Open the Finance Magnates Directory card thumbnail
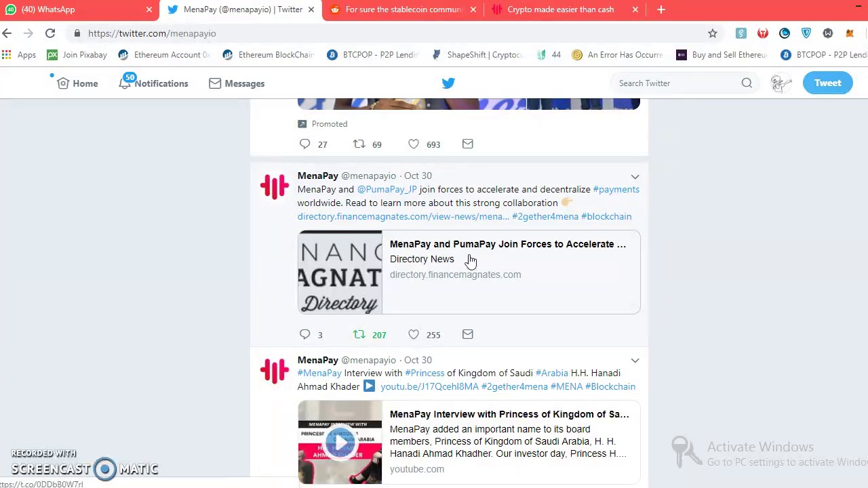Viewport: 868px width, 488px height. tap(340, 272)
